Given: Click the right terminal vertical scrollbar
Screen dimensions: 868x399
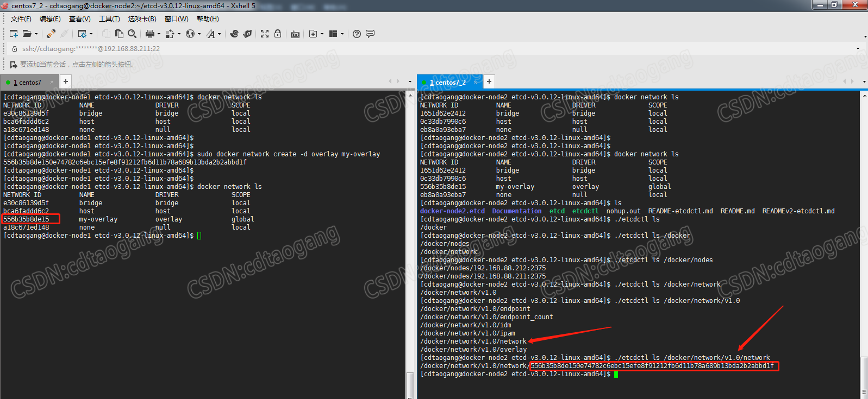Looking at the screenshot, I should 864,244.
